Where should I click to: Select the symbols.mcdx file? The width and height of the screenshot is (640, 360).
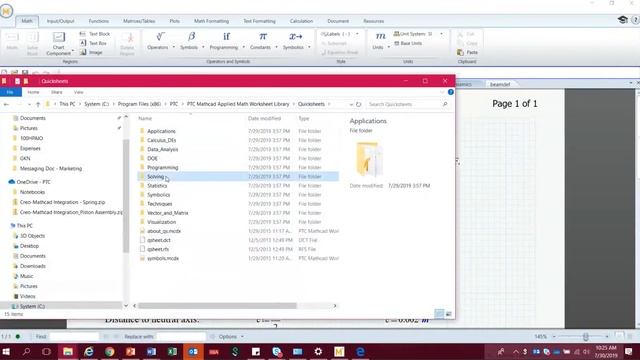[x=163, y=258]
